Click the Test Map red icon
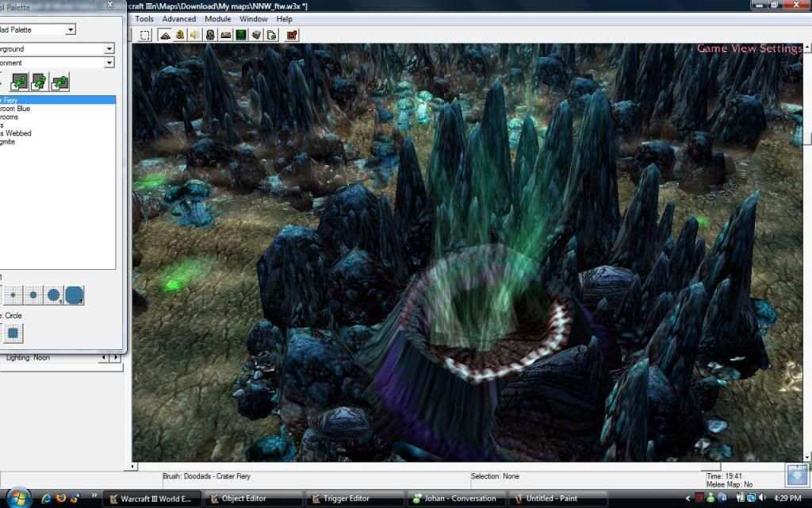The image size is (812, 508). (x=292, y=35)
